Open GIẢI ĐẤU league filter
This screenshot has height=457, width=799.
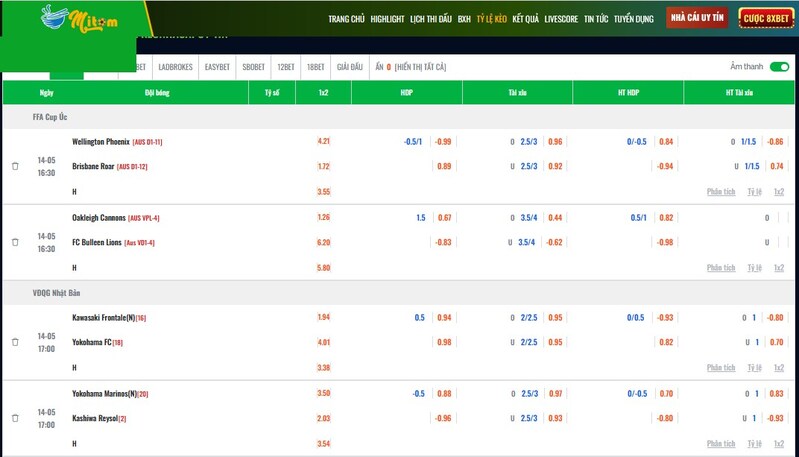350,67
